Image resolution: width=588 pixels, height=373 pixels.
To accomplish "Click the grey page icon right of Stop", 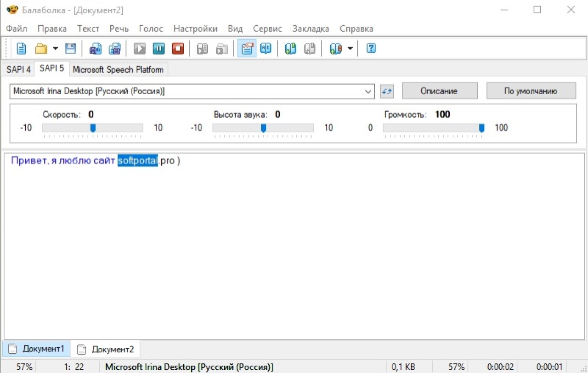I will pyautogui.click(x=202, y=48).
